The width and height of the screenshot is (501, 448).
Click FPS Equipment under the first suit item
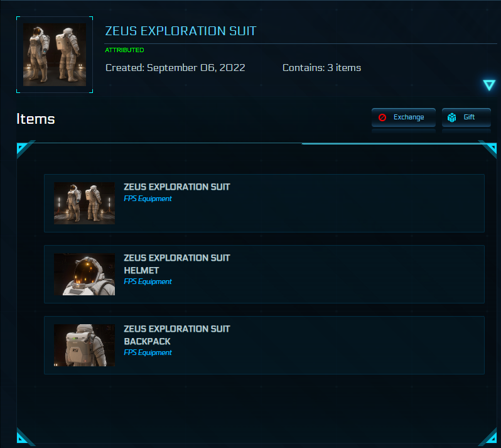point(148,199)
